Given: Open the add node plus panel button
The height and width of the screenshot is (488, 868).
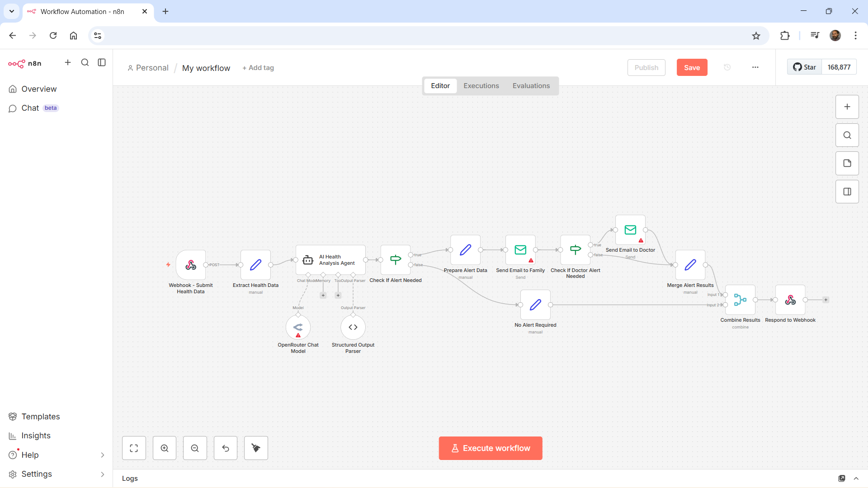Looking at the screenshot, I should coord(847,107).
